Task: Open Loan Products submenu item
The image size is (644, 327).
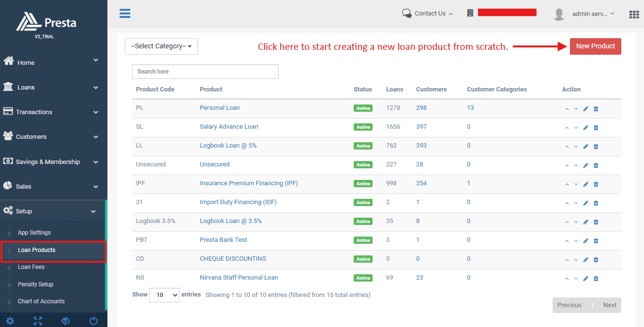Action: [37, 250]
